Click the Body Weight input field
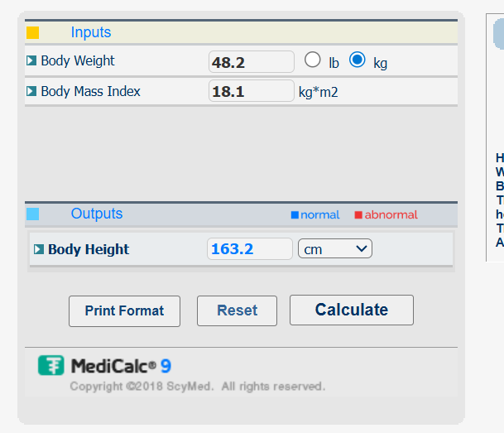This screenshot has height=433, width=504. (251, 62)
